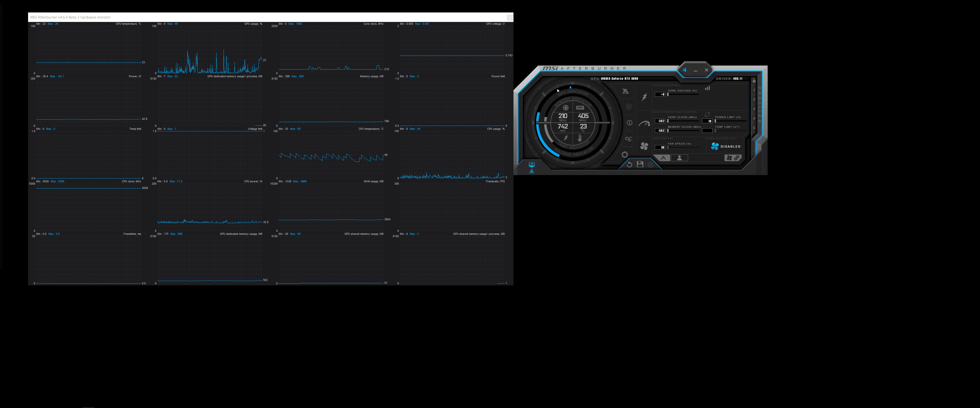Click the Core Clock slider handle

[668, 121]
